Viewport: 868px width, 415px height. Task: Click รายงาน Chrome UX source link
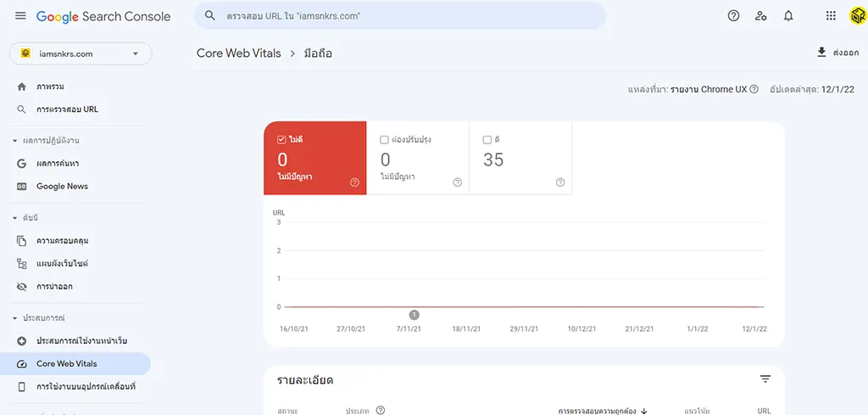click(709, 89)
